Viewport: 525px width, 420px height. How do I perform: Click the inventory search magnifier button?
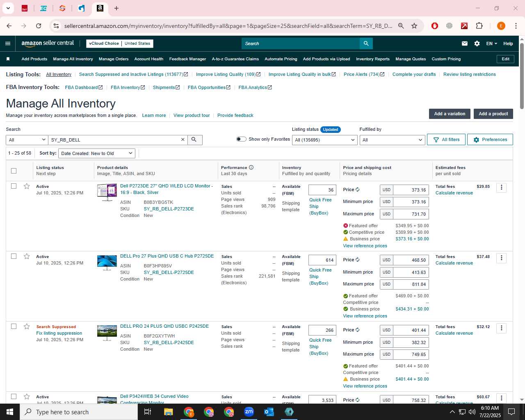(x=194, y=140)
